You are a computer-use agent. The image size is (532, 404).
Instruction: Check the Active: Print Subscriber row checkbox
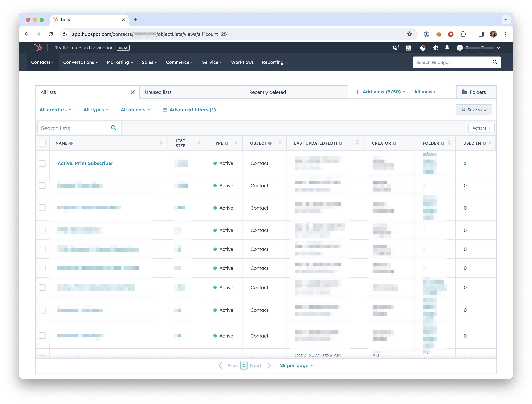pos(42,163)
